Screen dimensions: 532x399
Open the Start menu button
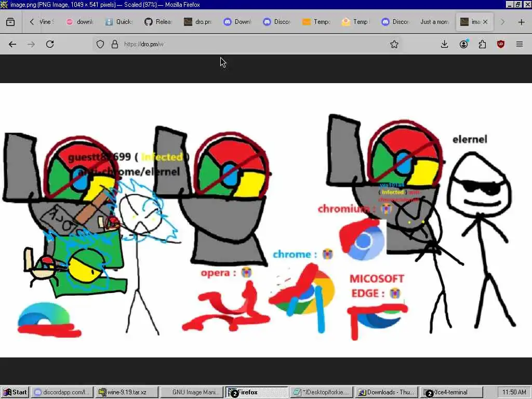tap(15, 392)
